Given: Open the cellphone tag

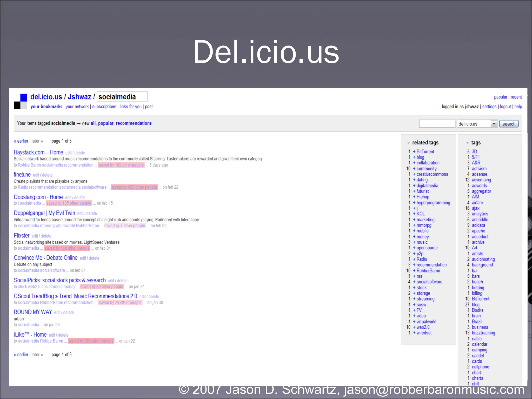Looking at the screenshot, I should 481,367.
